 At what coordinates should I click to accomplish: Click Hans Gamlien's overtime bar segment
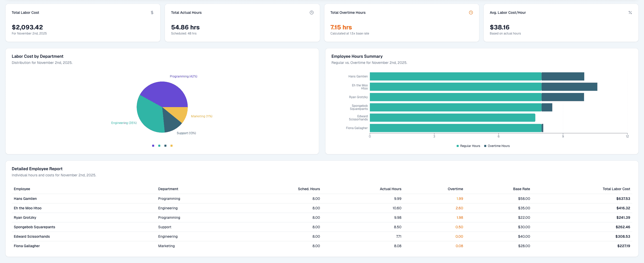pyautogui.click(x=563, y=76)
